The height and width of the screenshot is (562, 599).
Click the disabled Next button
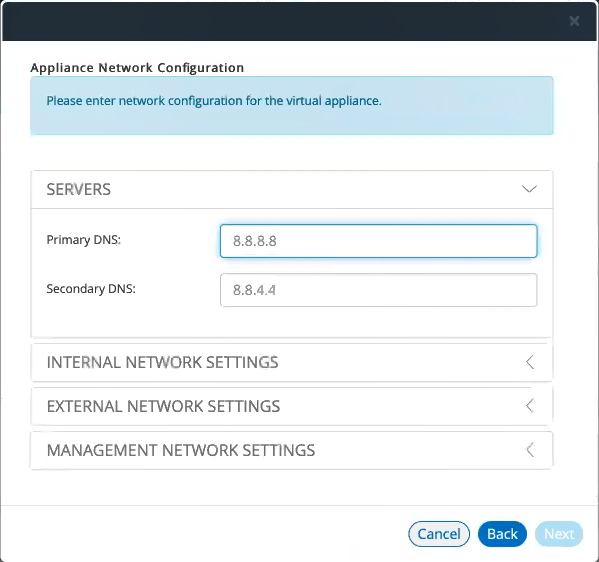559,534
